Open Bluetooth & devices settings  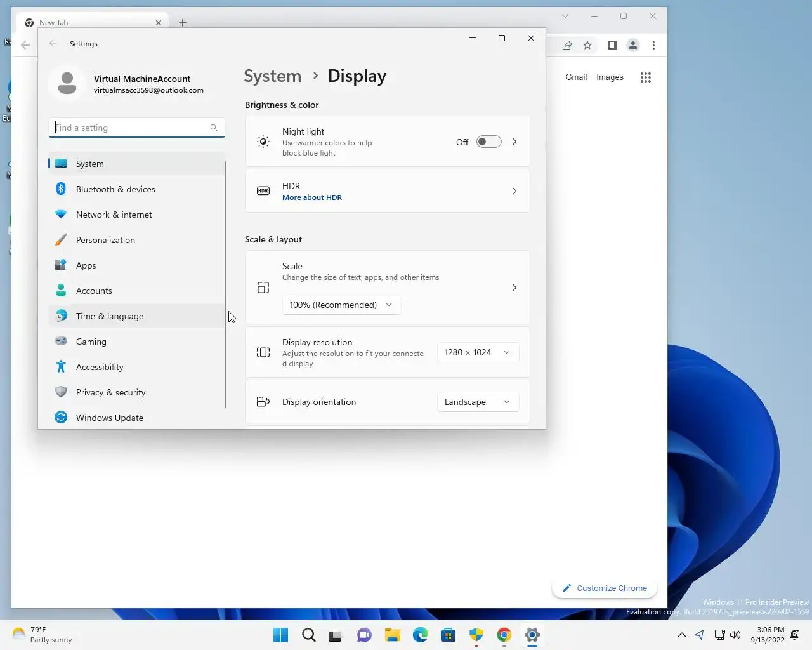136,189
